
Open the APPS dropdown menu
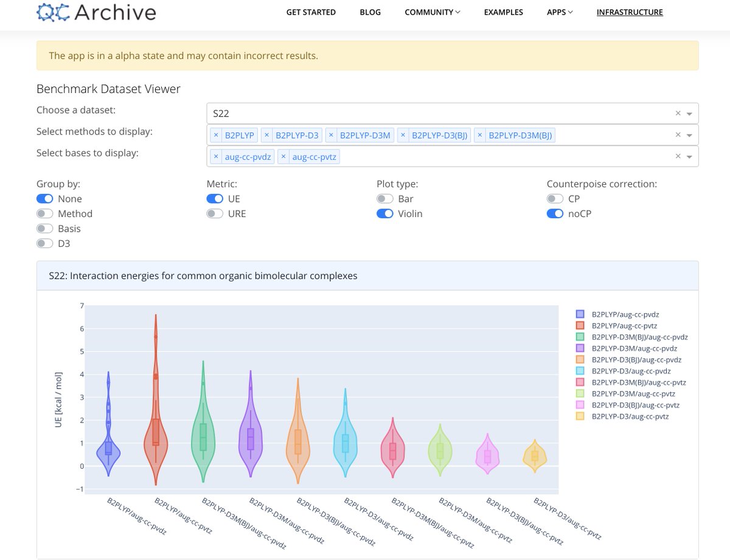pos(558,12)
